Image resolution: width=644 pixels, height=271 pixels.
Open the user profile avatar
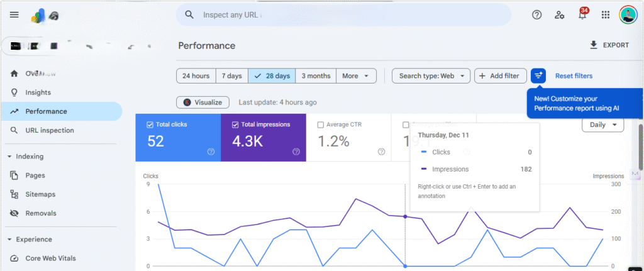(628, 15)
